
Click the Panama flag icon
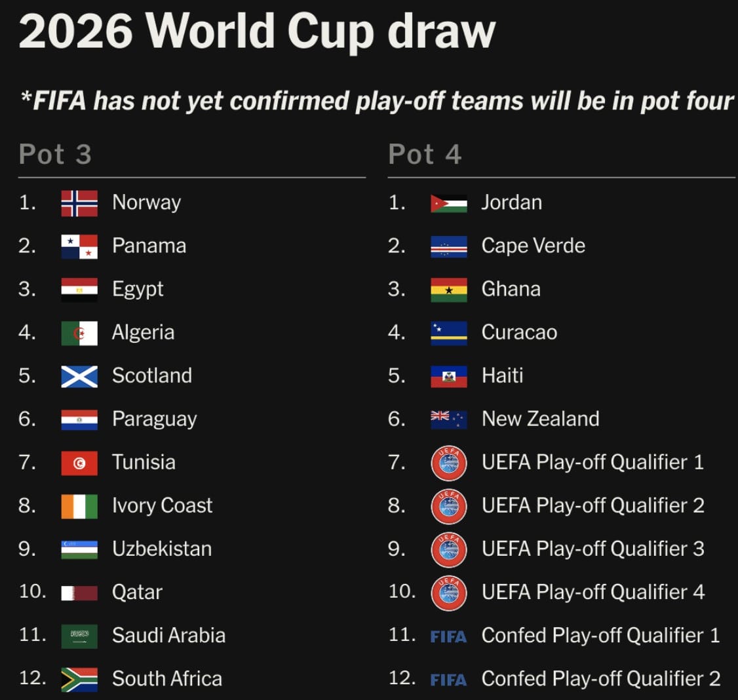pyautogui.click(x=79, y=246)
